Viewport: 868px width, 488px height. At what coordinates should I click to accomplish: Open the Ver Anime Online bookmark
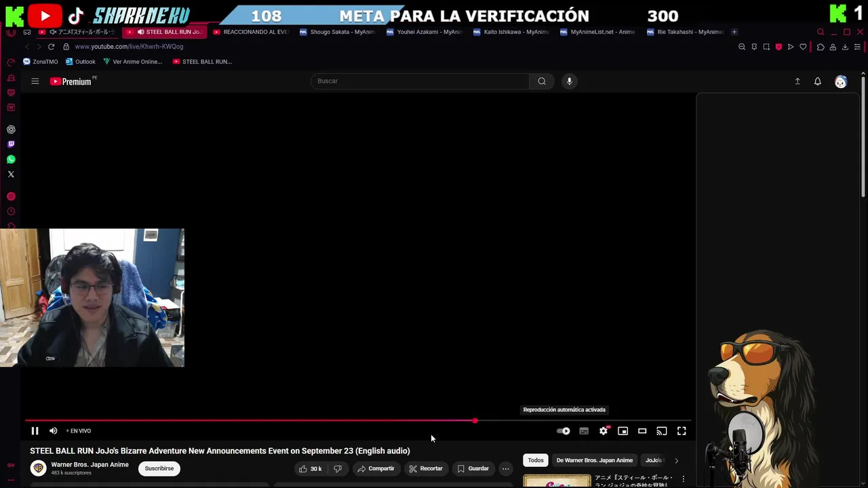pos(132,62)
